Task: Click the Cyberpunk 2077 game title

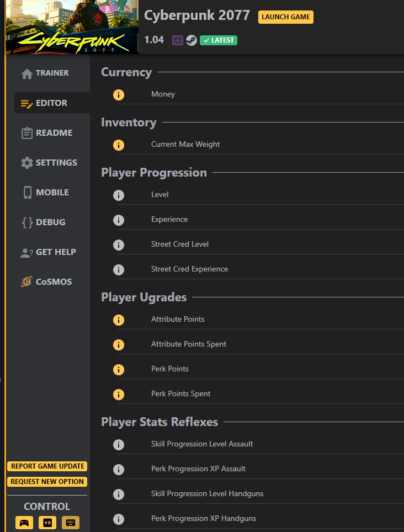Action: click(197, 15)
